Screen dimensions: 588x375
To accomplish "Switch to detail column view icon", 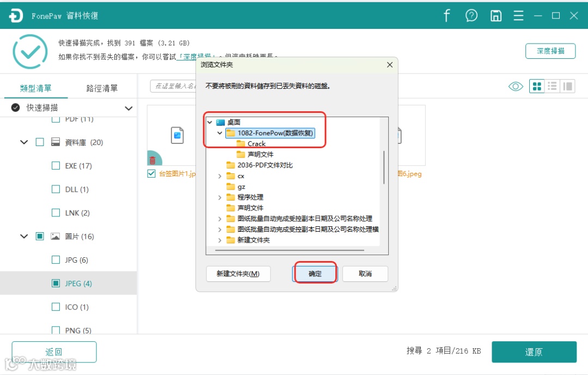I will [567, 86].
